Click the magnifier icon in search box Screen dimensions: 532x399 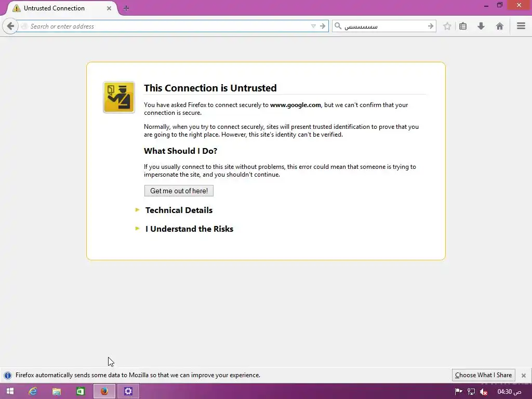(x=338, y=26)
